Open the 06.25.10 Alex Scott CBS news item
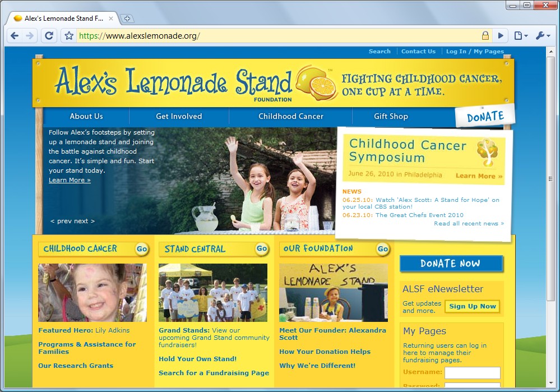Screen dimensions: 560x392 coord(421,204)
